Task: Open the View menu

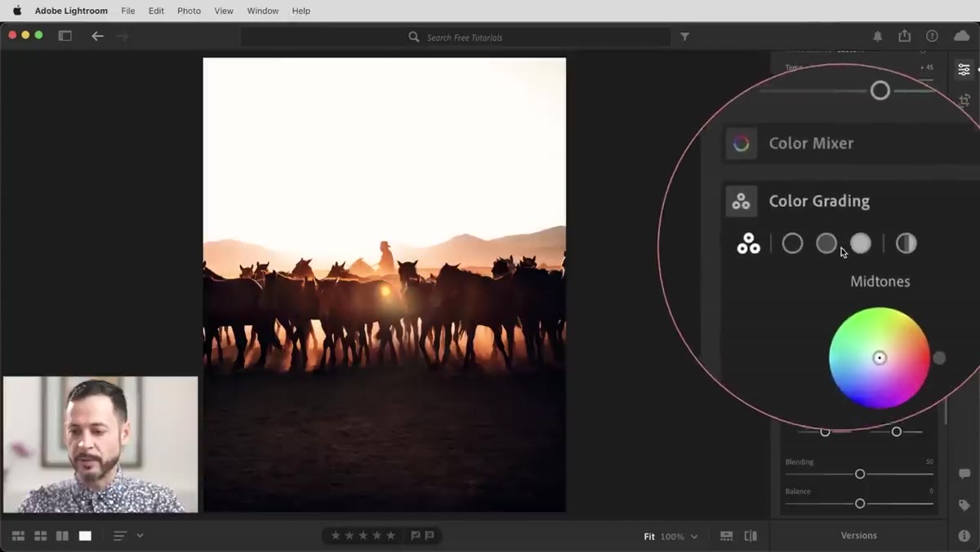Action: pyautogui.click(x=224, y=11)
